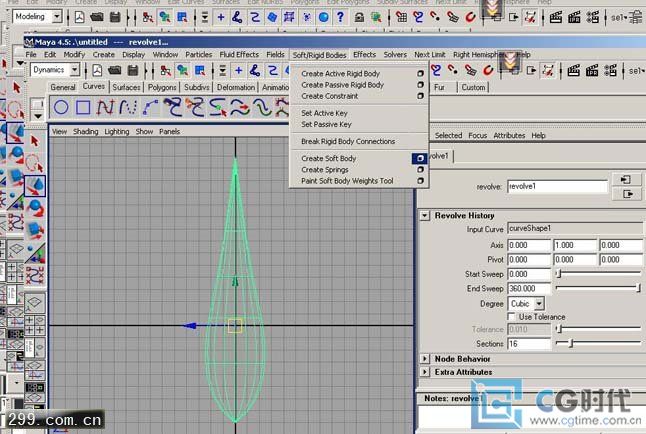The width and height of the screenshot is (646, 434).
Task: Toggle Select by Hierarchy mode in Dynamics toolbar
Action: pos(166,70)
